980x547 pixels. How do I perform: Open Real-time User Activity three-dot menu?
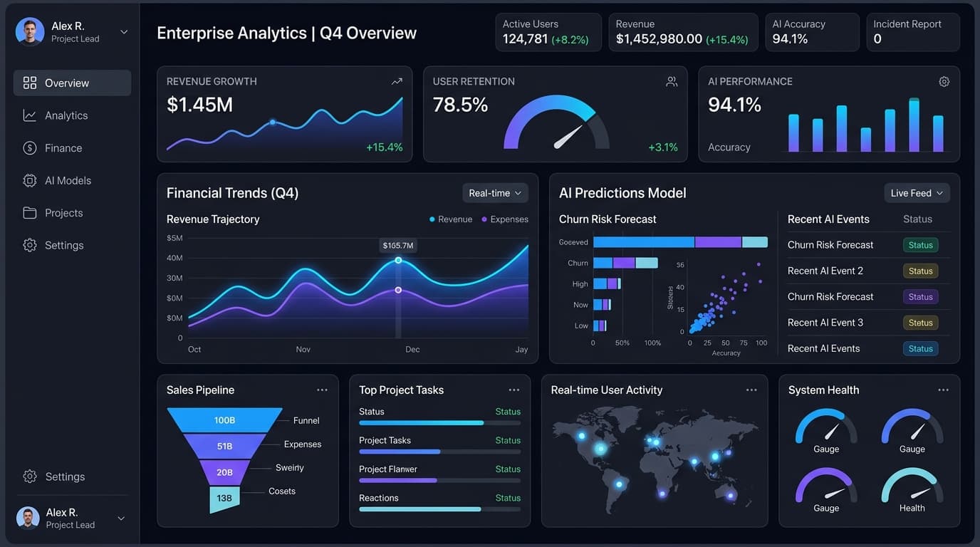pyautogui.click(x=751, y=390)
